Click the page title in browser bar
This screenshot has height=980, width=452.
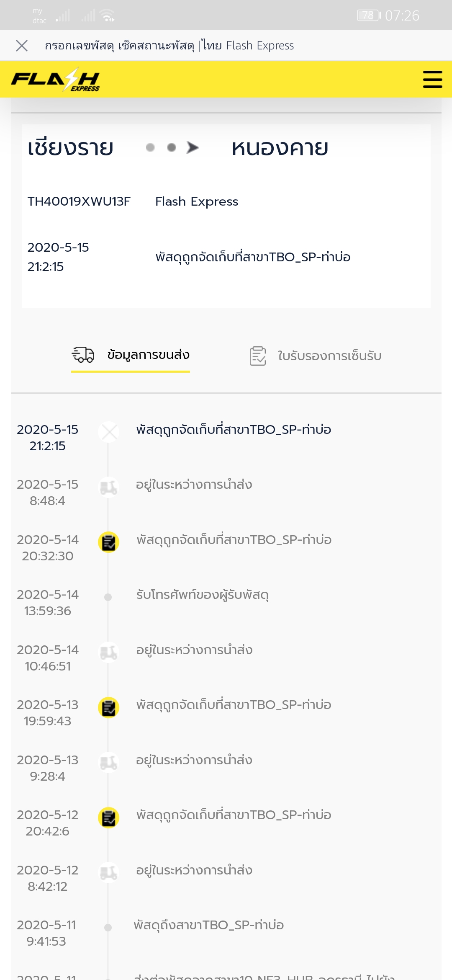click(169, 45)
